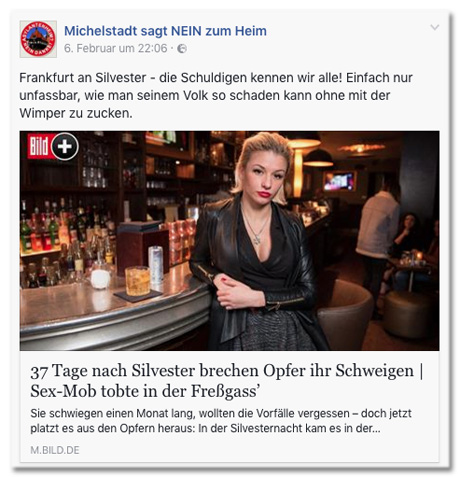
Task: Click the red Bild logo text
Action: (x=39, y=146)
